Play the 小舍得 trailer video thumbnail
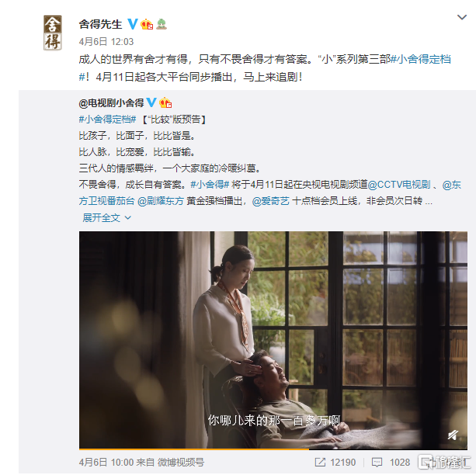 (273, 340)
